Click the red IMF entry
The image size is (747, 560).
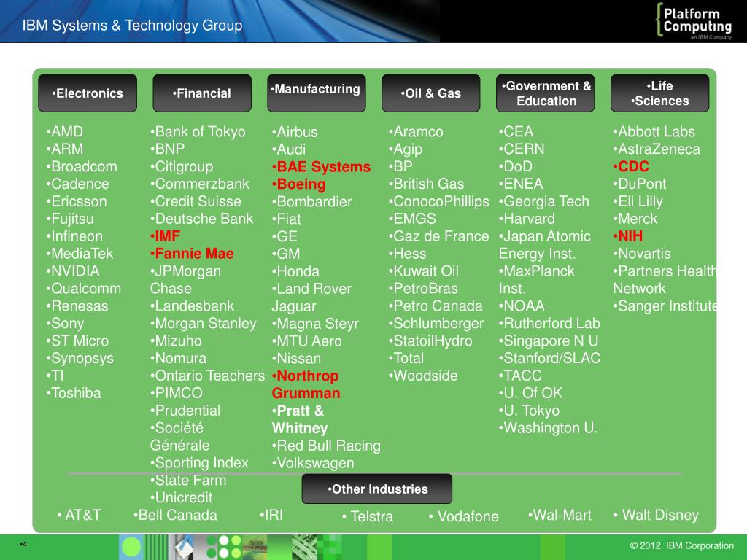(166, 236)
